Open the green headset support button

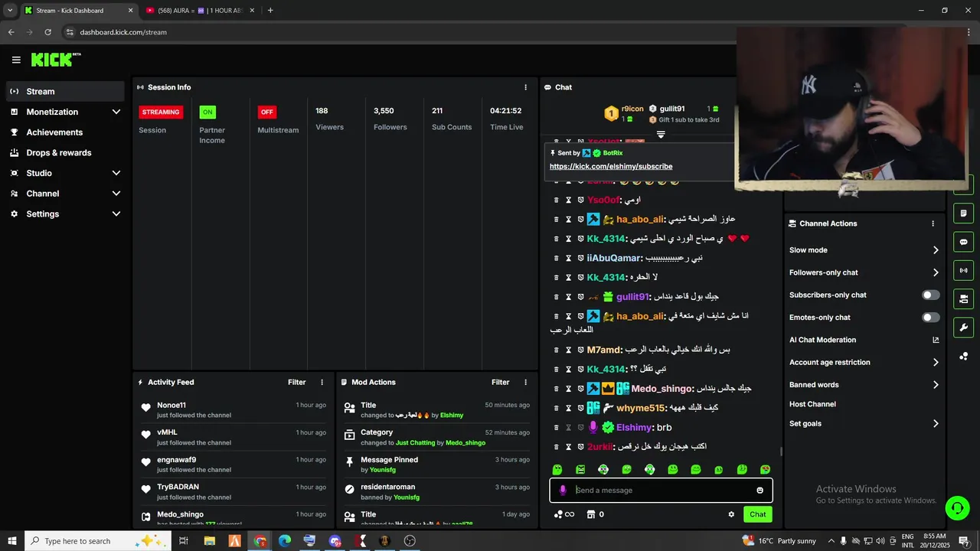coord(956,507)
